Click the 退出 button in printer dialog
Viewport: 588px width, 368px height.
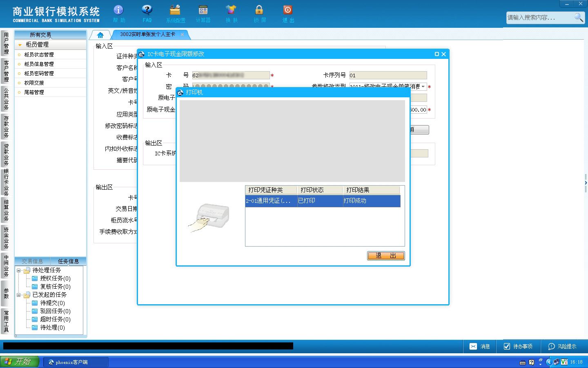[386, 256]
